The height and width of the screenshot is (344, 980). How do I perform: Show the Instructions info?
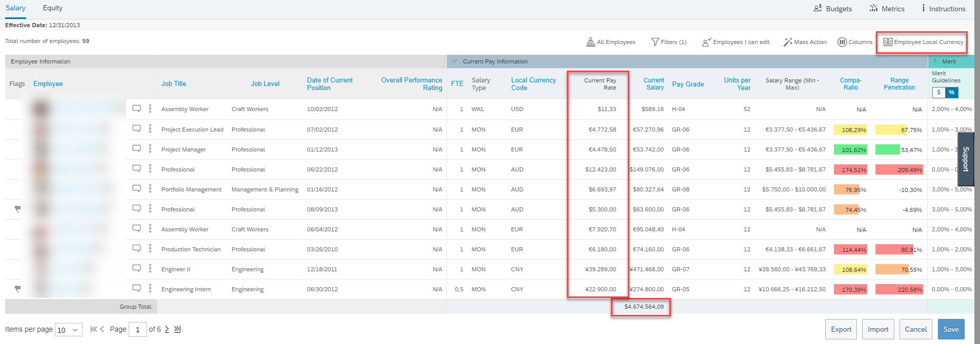944,9
